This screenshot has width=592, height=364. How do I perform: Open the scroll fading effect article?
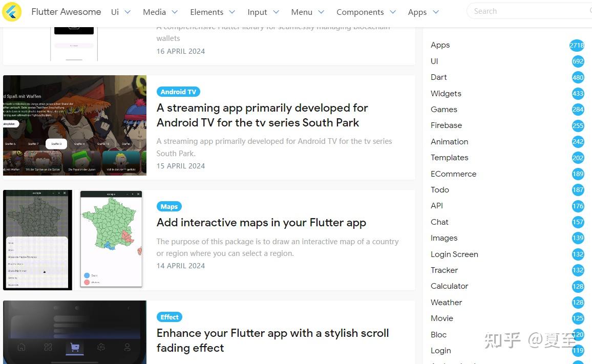272,340
